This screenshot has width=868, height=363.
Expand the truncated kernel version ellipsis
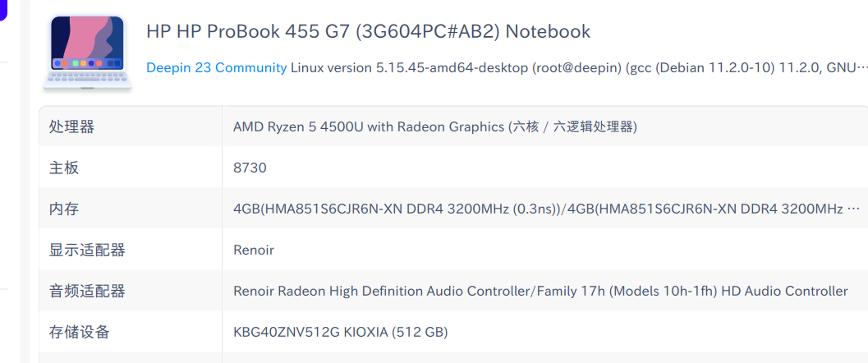[861, 68]
